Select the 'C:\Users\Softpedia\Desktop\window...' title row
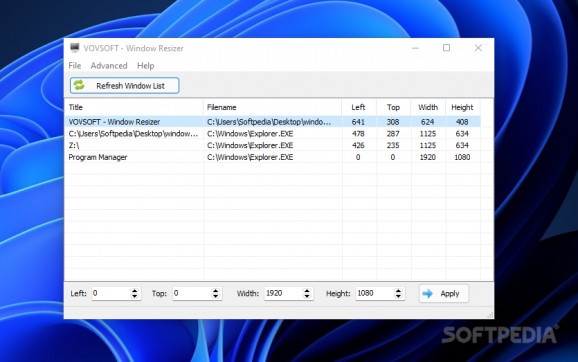Viewport: 578px width, 362px height. 272,133
